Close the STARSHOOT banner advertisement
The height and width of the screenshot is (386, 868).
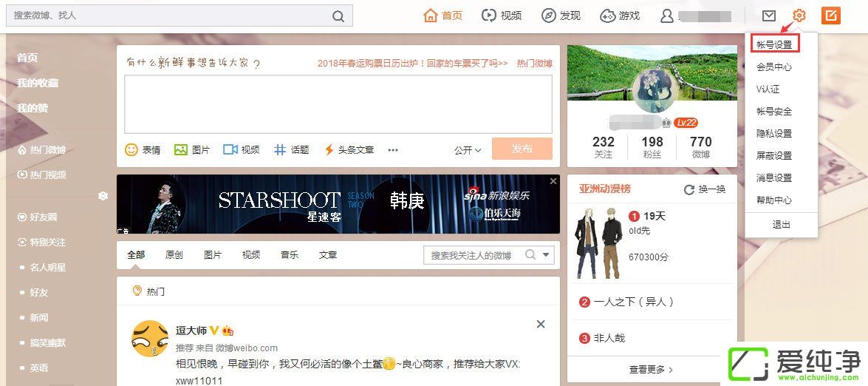[x=553, y=181]
